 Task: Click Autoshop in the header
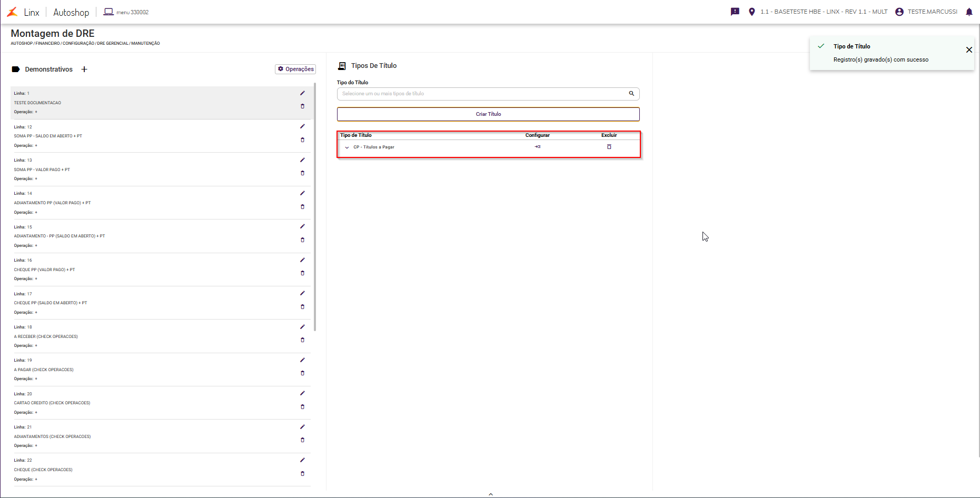click(71, 12)
